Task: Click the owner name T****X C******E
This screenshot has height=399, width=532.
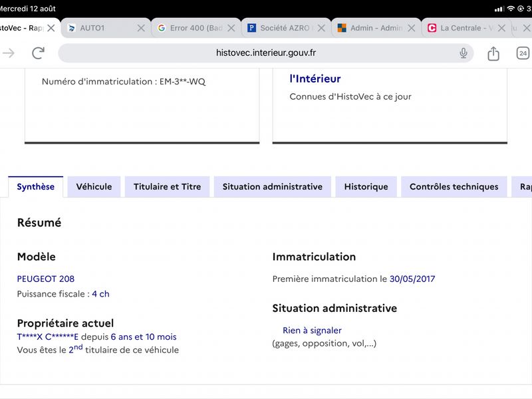Action: (48, 337)
